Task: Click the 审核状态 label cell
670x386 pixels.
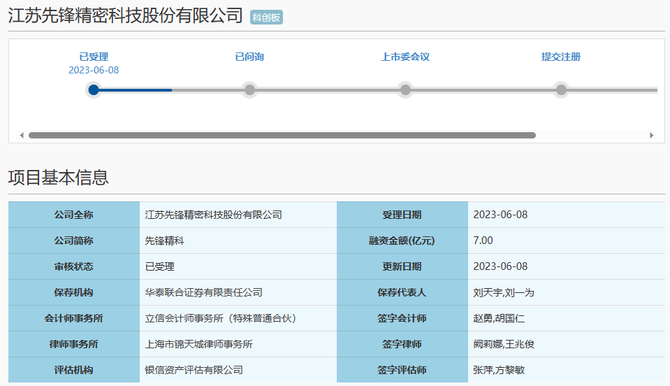Action: point(74,266)
